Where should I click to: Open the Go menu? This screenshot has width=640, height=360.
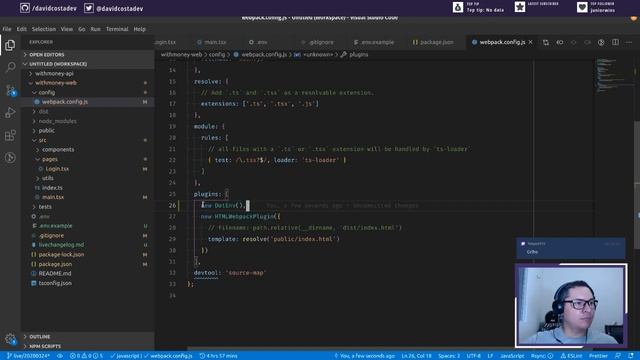pos(82,29)
